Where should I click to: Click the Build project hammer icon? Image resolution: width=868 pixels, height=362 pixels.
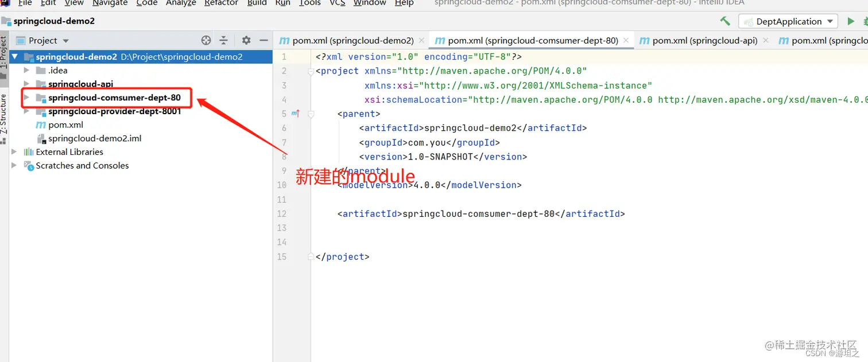(x=725, y=21)
